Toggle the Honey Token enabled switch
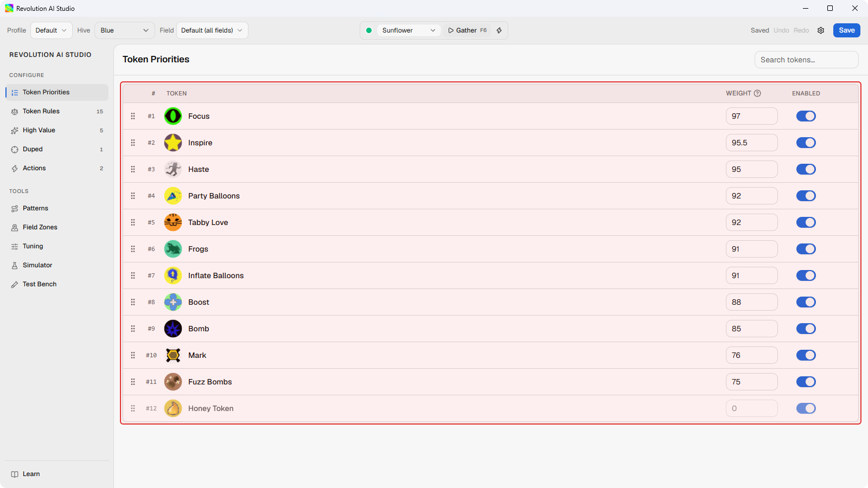Image resolution: width=868 pixels, height=488 pixels. [x=806, y=408]
